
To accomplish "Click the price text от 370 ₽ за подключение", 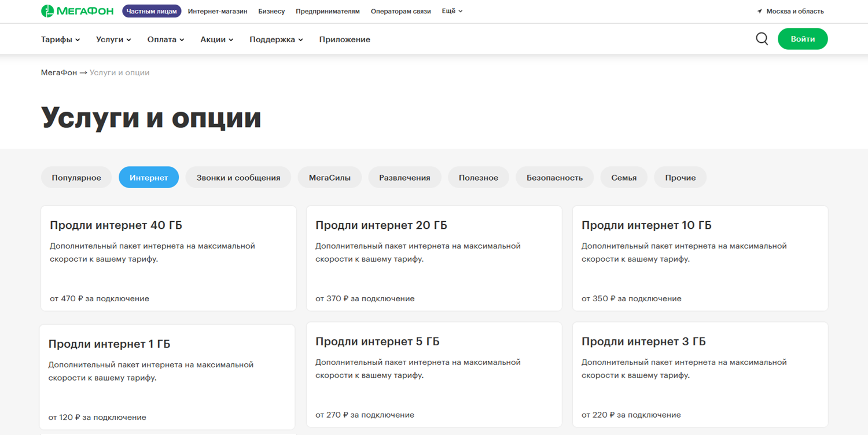I will [x=365, y=299].
